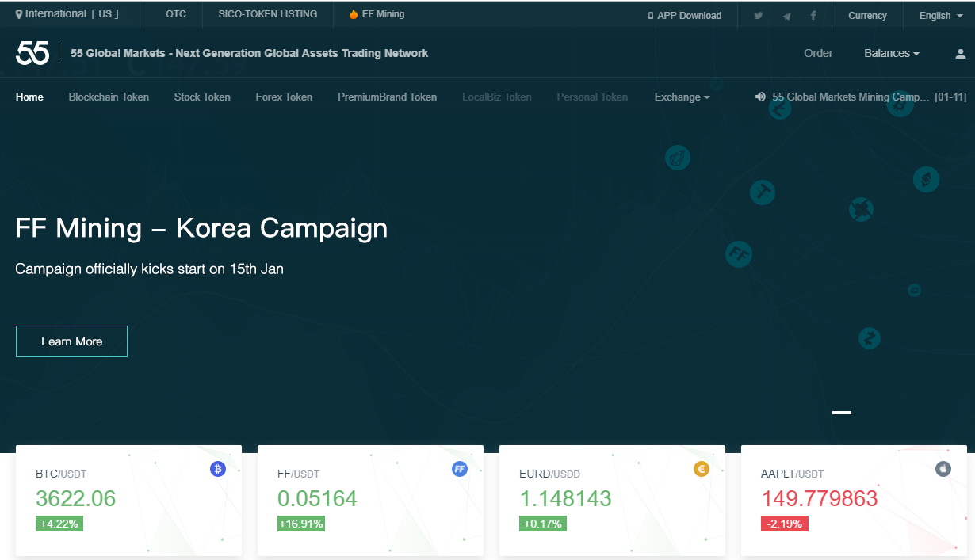Click the FF Mining – Korea Campaign headline
The height and width of the screenshot is (560, 975).
201,228
